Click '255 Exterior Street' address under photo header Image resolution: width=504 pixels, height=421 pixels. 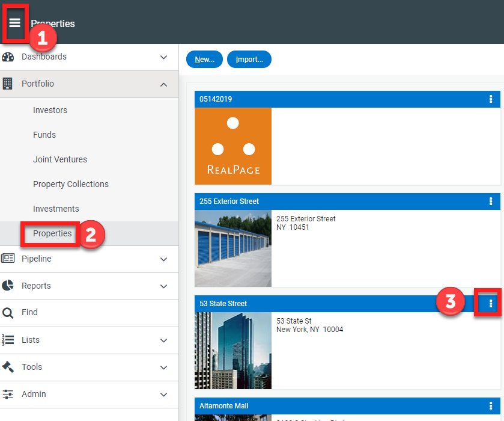point(306,219)
